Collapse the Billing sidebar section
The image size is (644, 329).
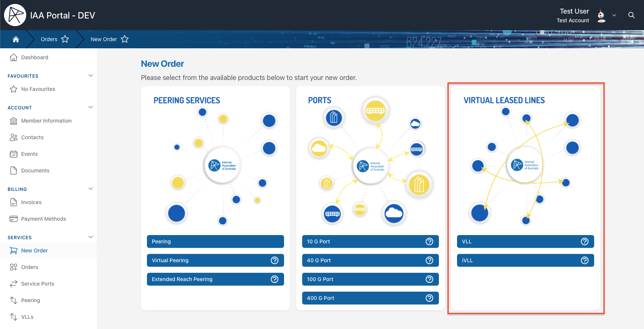(91, 189)
